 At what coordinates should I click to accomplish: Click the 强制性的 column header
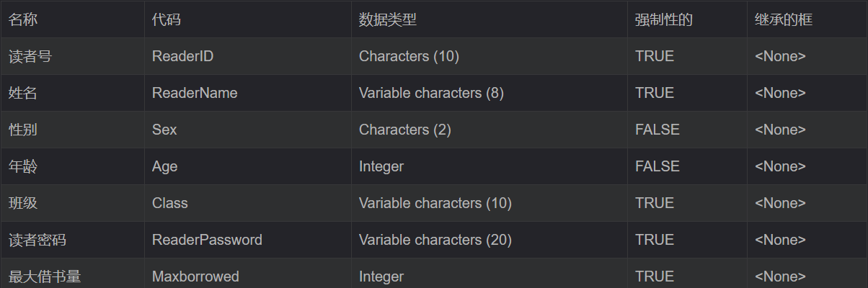click(x=664, y=19)
